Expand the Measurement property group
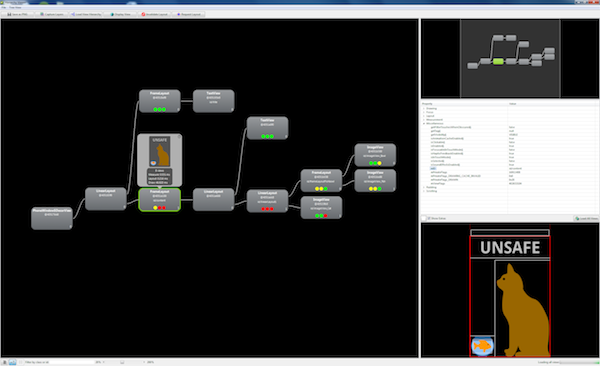The height and width of the screenshot is (366, 600). point(424,120)
